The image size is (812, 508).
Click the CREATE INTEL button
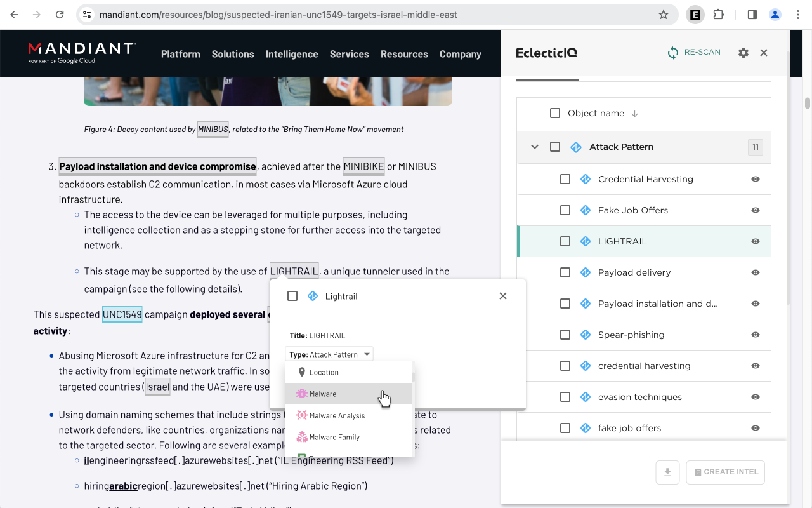pyautogui.click(x=726, y=472)
